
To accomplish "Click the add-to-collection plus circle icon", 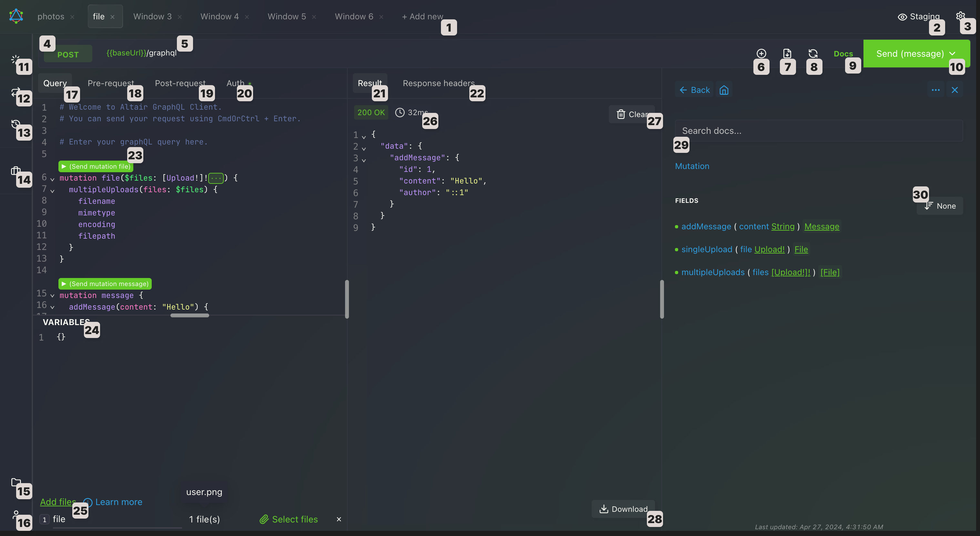I will (x=761, y=53).
